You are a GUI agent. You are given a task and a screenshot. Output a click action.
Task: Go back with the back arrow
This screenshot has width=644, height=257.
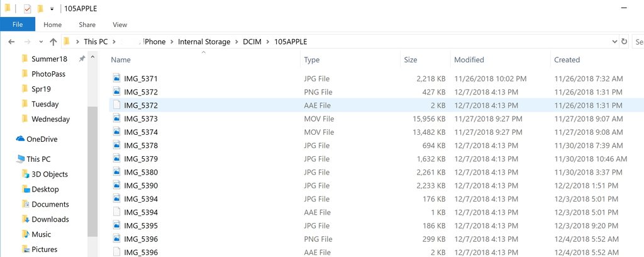[x=11, y=42]
